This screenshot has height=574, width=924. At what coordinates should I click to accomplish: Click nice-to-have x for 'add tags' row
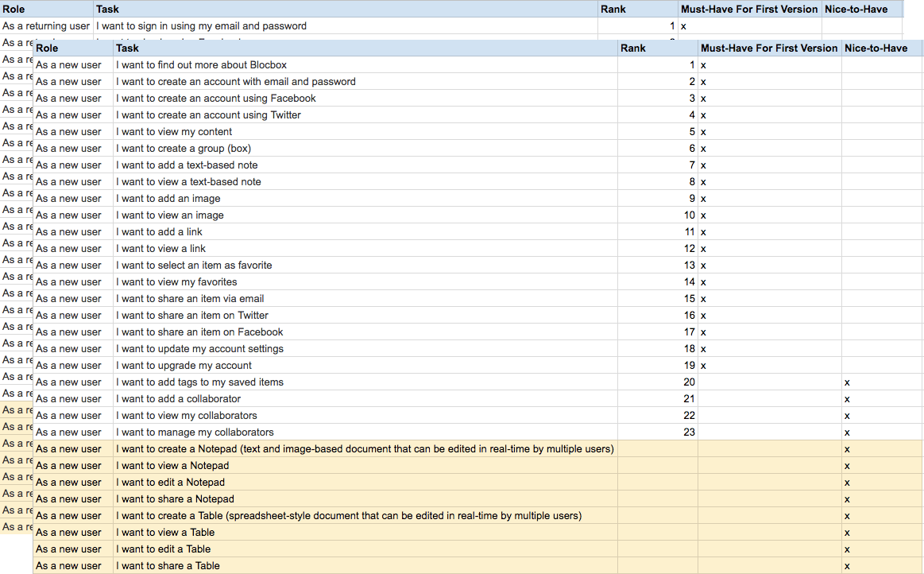click(x=847, y=383)
